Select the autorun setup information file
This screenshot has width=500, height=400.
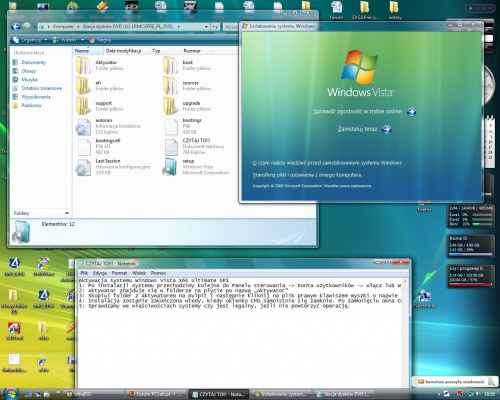pyautogui.click(x=109, y=126)
